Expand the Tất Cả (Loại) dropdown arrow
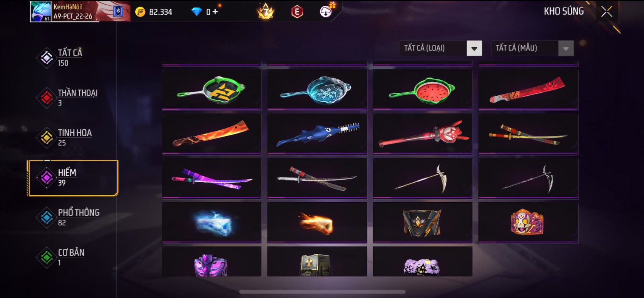 (x=474, y=48)
